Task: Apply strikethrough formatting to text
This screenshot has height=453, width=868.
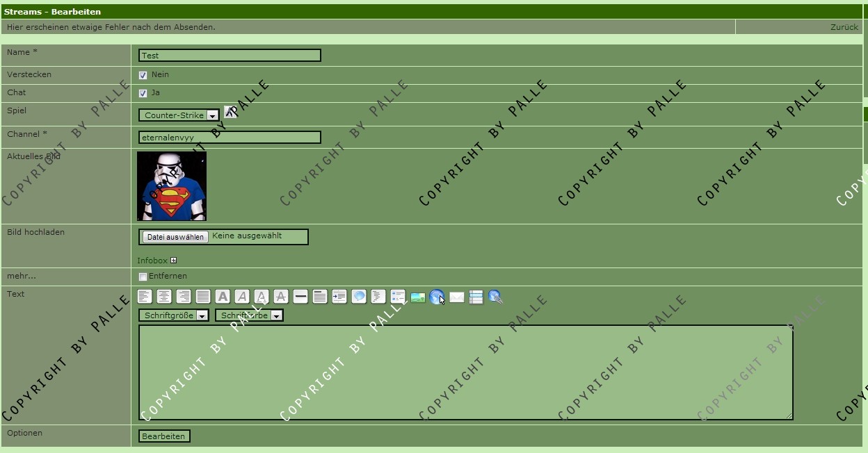Action: tap(281, 297)
